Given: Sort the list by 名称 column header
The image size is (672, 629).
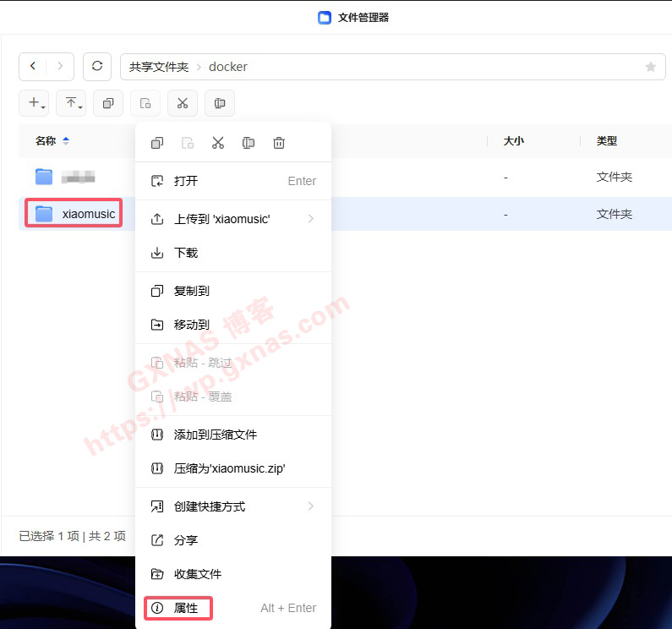Looking at the screenshot, I should [x=46, y=141].
